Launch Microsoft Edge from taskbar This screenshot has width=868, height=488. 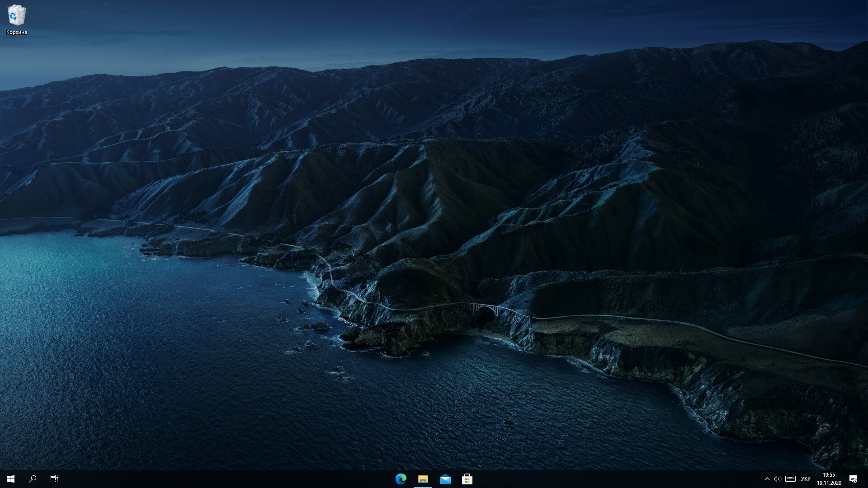tap(401, 479)
